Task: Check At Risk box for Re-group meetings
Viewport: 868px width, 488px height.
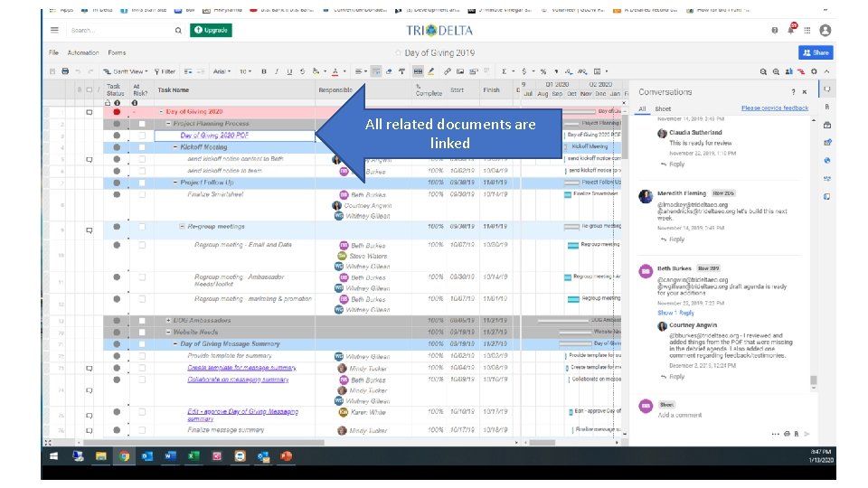Action: click(142, 227)
